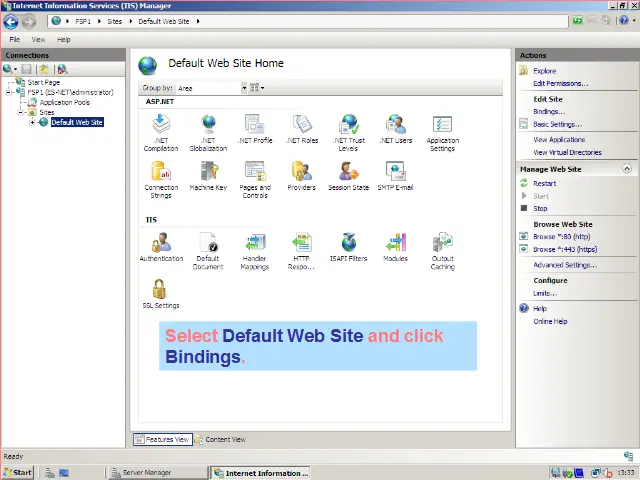Viewport: 640px width, 480px height.
Task: Switch to Content View tab
Action: tap(221, 440)
